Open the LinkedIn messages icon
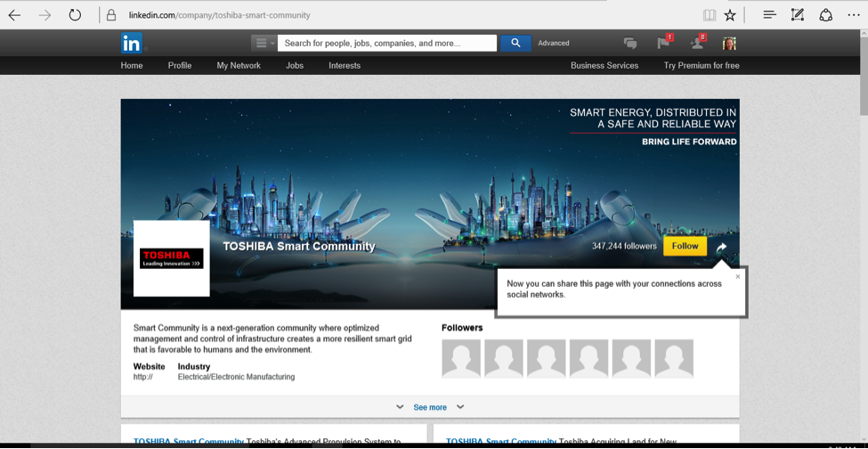 coord(630,43)
